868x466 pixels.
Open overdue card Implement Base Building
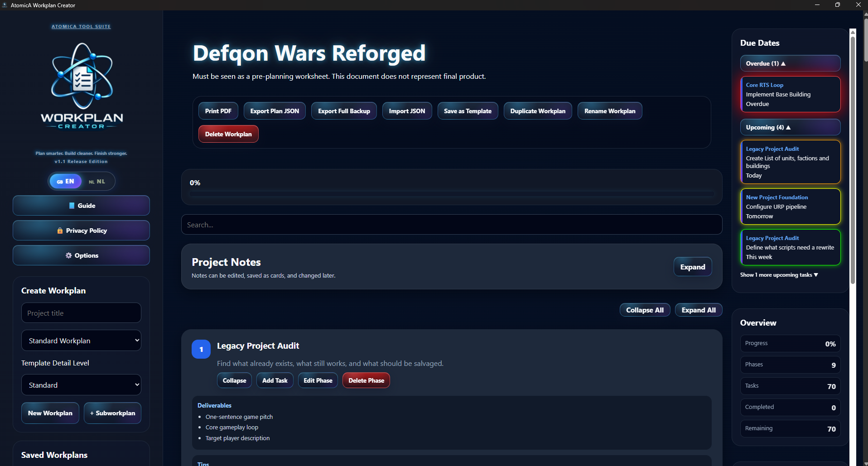point(790,94)
